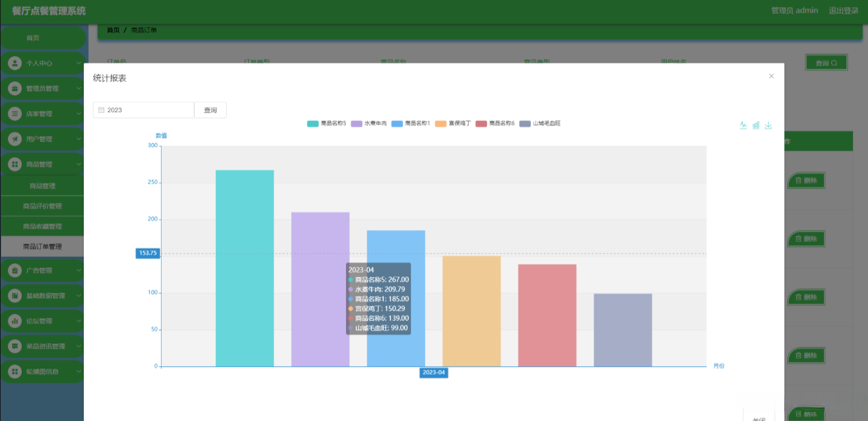This screenshot has height=421, width=868.
Task: Expand 个人中心 menu chevron
Action: [79, 63]
